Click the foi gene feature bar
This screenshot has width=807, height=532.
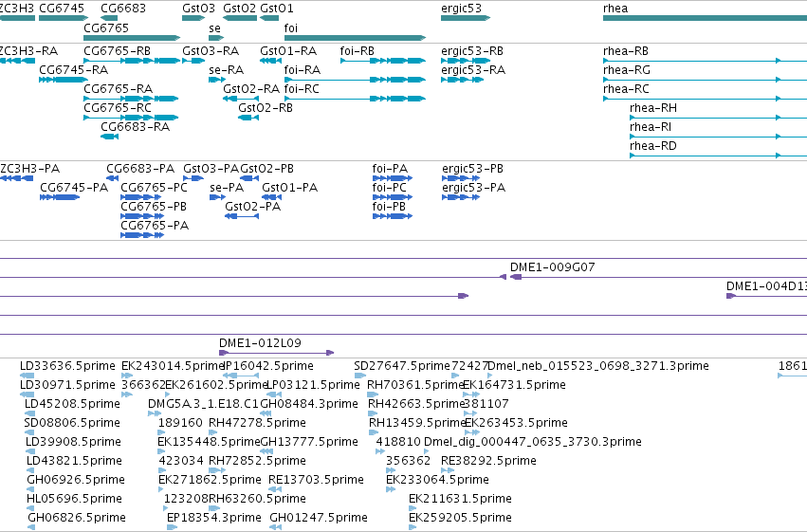[x=355, y=38]
